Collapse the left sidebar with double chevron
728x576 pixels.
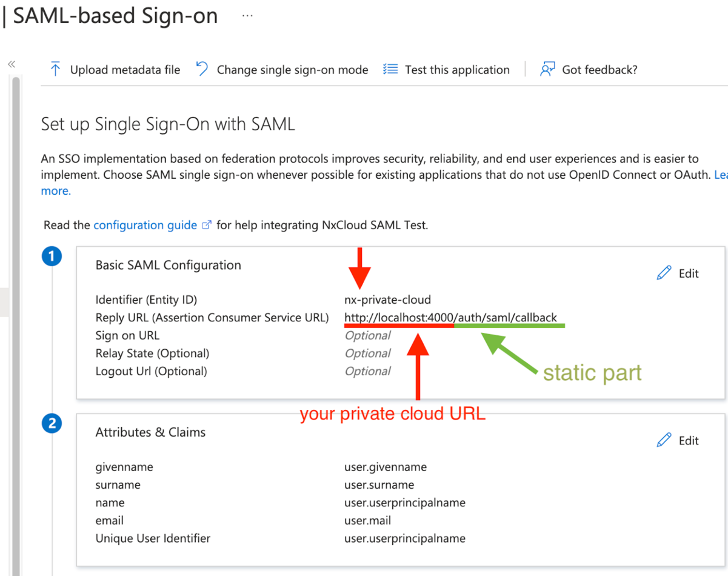11,64
